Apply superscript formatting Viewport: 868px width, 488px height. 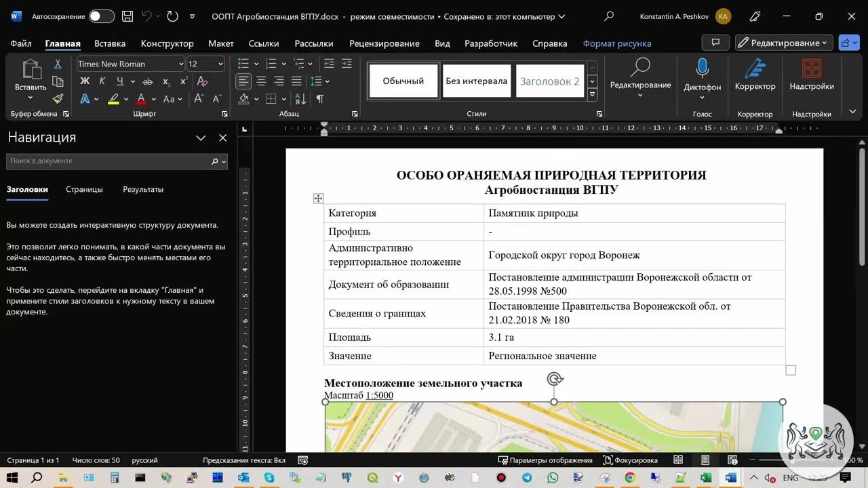pyautogui.click(x=184, y=81)
